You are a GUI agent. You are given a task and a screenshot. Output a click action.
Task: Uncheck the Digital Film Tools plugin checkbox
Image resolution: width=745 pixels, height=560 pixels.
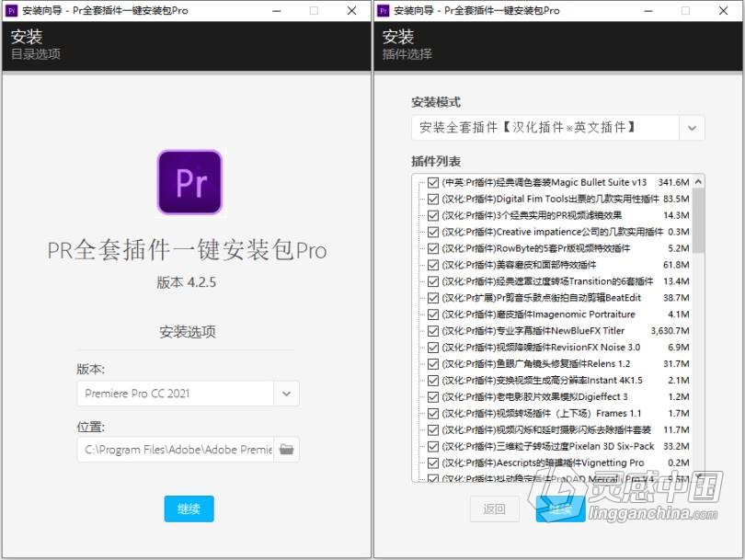point(433,199)
